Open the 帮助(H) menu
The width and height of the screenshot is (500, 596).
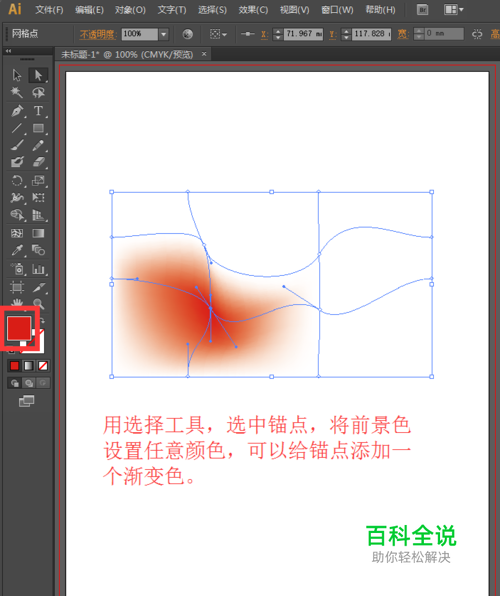pyautogui.click(x=380, y=10)
